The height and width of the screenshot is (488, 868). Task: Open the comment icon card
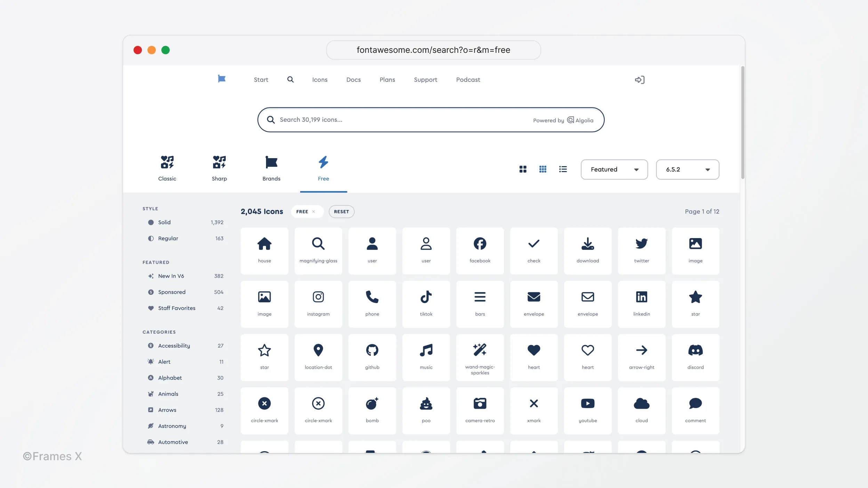(x=696, y=410)
